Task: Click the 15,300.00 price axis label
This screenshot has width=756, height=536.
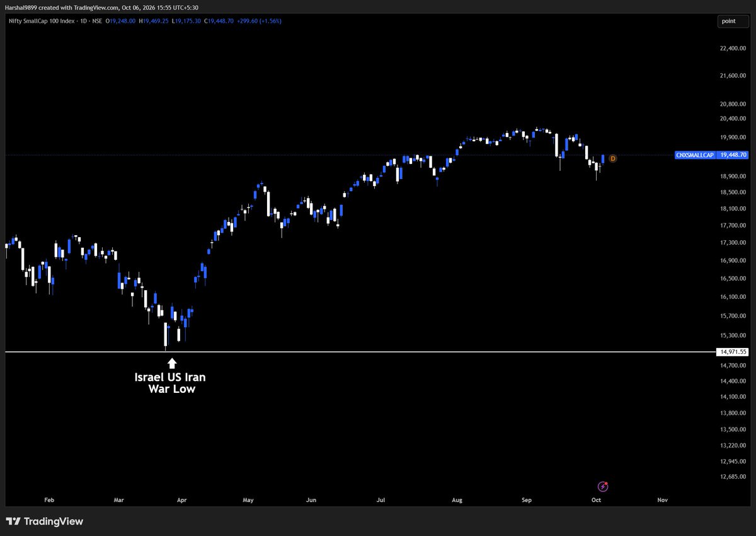Action: tap(733, 335)
